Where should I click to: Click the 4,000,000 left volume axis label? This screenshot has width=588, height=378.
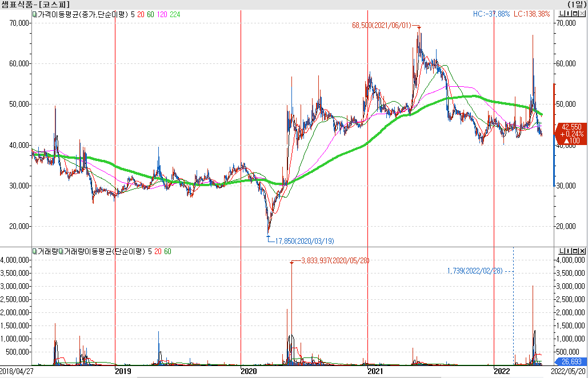(15, 260)
